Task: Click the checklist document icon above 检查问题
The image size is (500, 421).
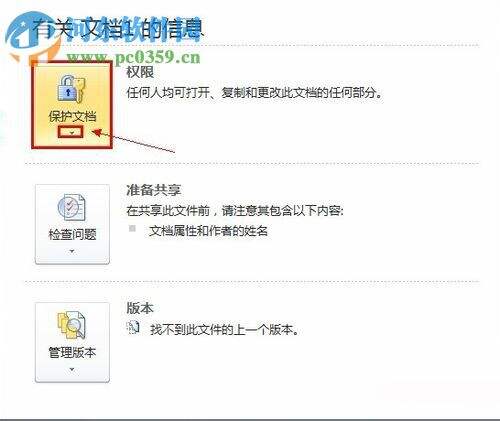Action: pos(72,207)
